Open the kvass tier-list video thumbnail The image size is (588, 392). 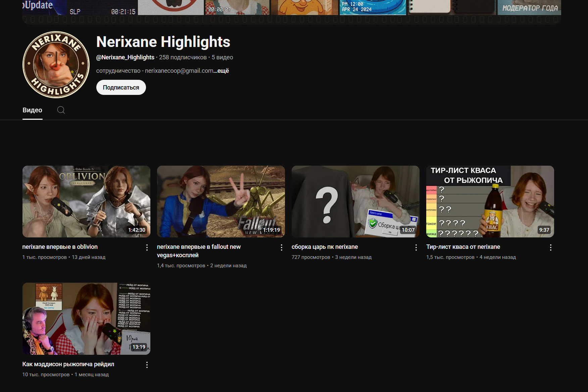[490, 202]
